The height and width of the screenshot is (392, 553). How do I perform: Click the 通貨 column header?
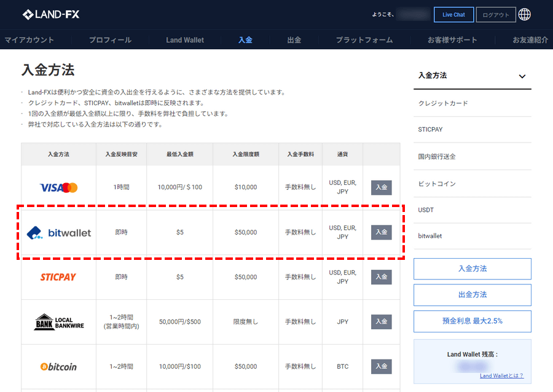[x=342, y=154]
